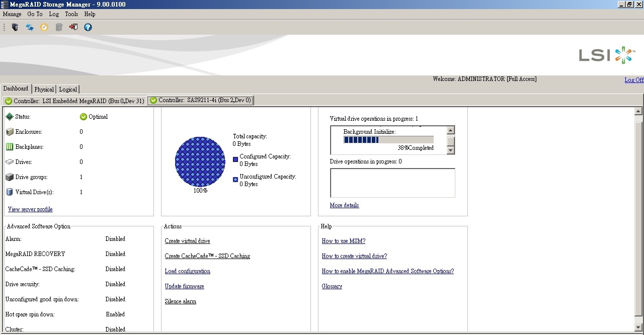
Task: Open the Manage menu
Action: (x=12, y=14)
